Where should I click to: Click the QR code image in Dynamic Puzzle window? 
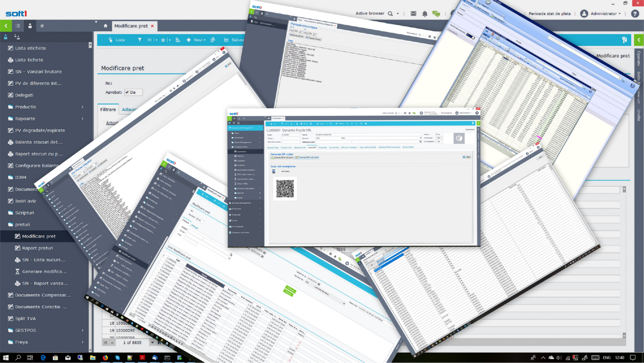coord(285,188)
